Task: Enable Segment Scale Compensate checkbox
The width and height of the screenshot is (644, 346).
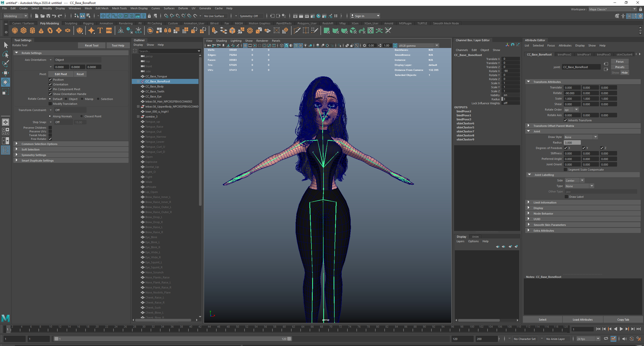Action: click(x=566, y=170)
